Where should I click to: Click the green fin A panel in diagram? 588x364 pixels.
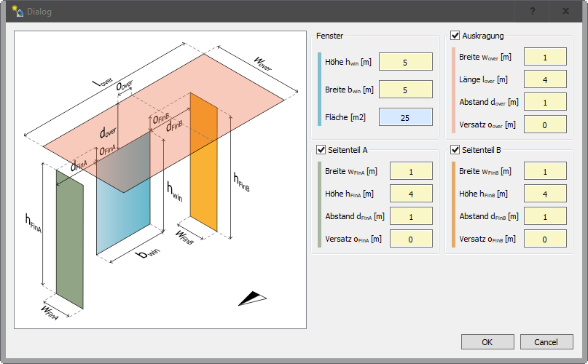pyautogui.click(x=70, y=240)
